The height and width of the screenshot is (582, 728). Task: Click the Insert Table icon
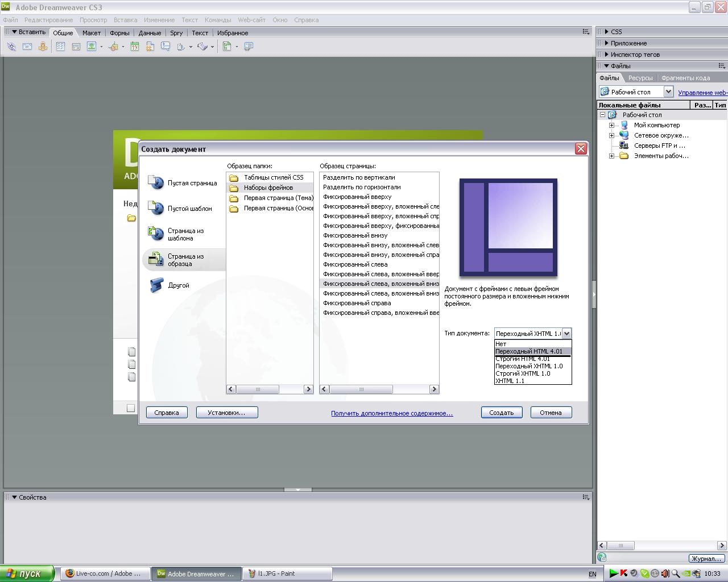60,47
